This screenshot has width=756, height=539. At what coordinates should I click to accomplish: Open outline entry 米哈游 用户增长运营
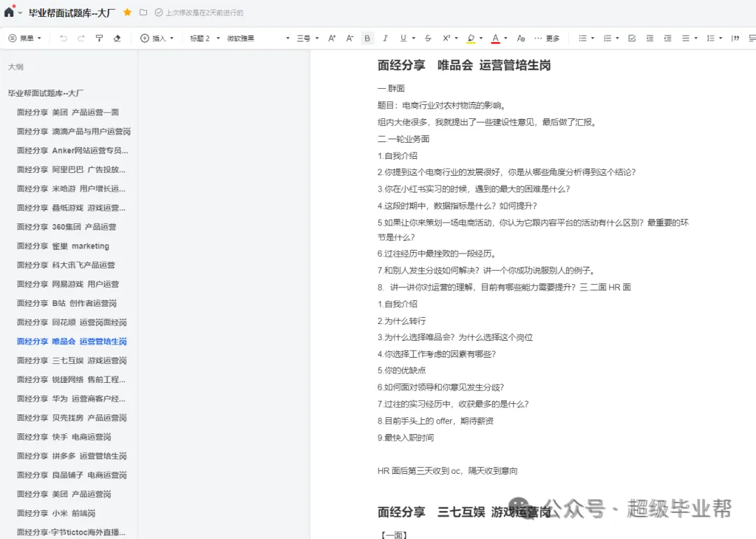click(71, 188)
